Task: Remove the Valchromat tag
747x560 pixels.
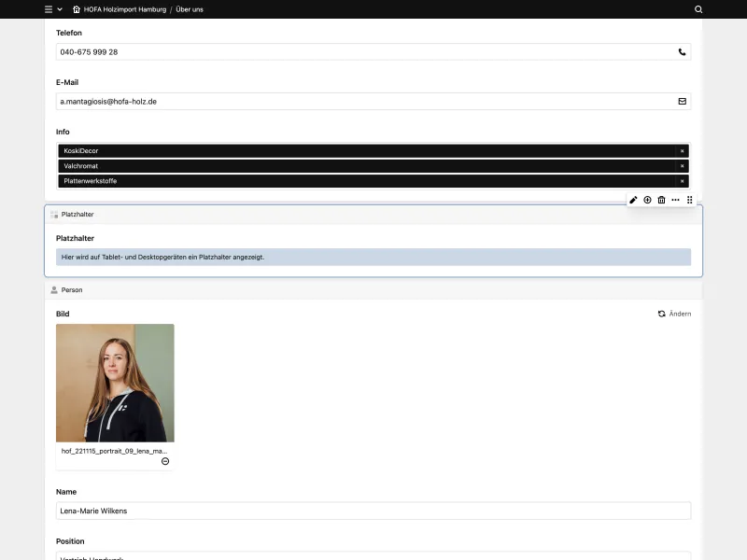Action: click(x=683, y=165)
